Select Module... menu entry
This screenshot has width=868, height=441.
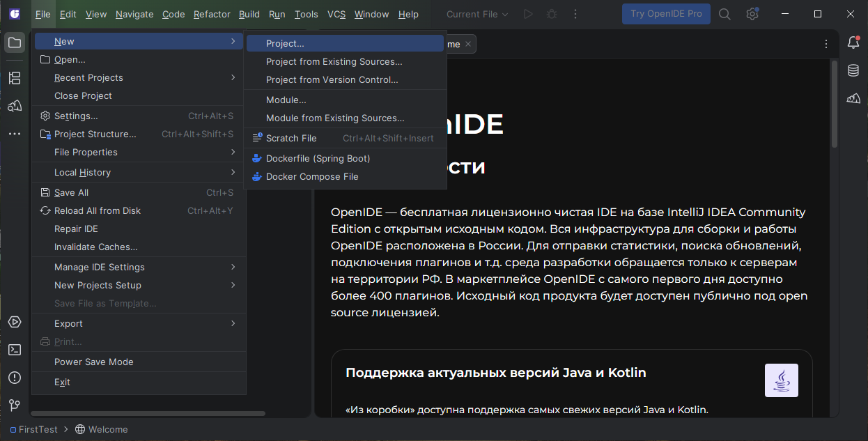(345, 100)
